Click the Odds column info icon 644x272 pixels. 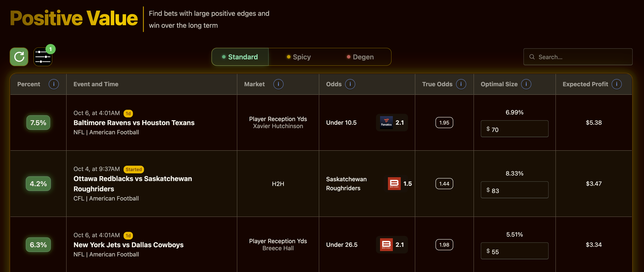350,84
